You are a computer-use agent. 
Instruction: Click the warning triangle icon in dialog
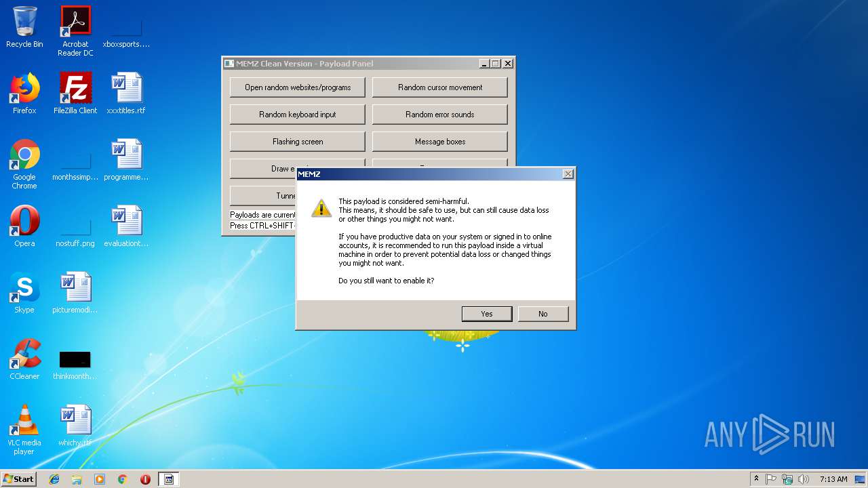point(321,208)
